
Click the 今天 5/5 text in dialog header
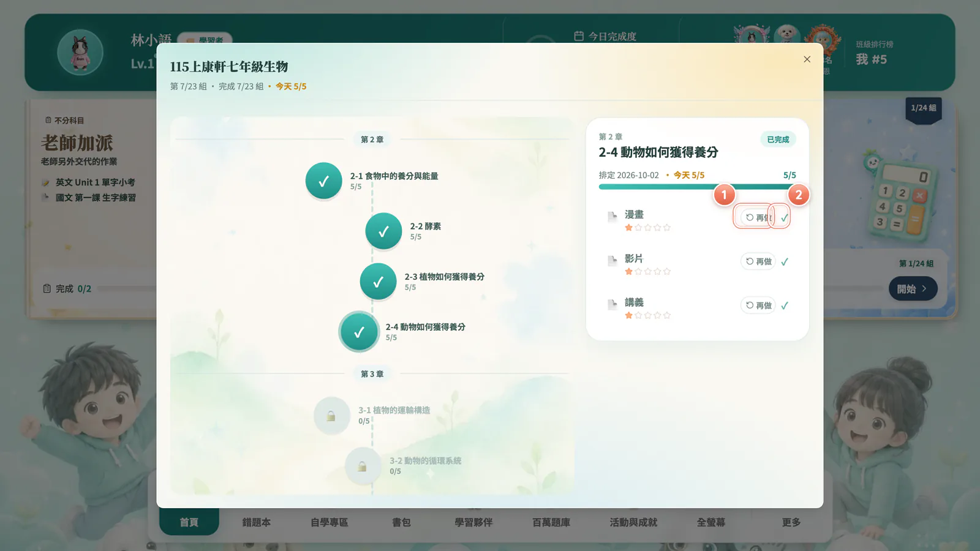(x=291, y=86)
